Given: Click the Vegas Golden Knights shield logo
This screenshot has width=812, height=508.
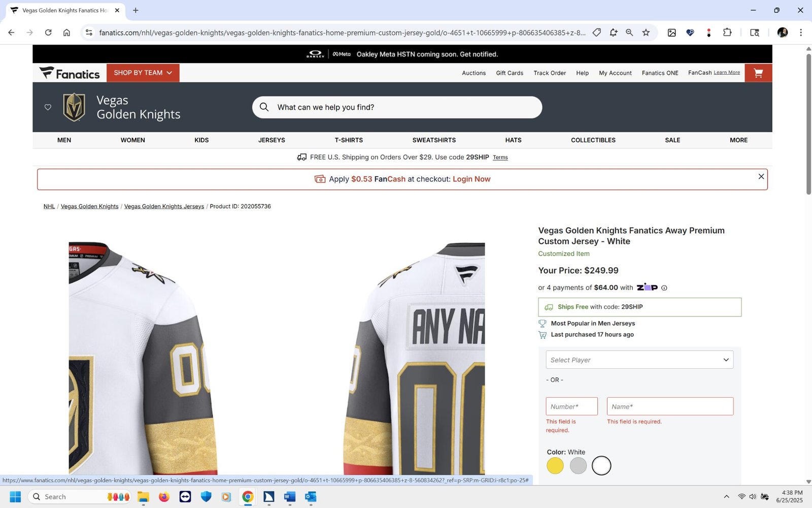Looking at the screenshot, I should (x=74, y=107).
